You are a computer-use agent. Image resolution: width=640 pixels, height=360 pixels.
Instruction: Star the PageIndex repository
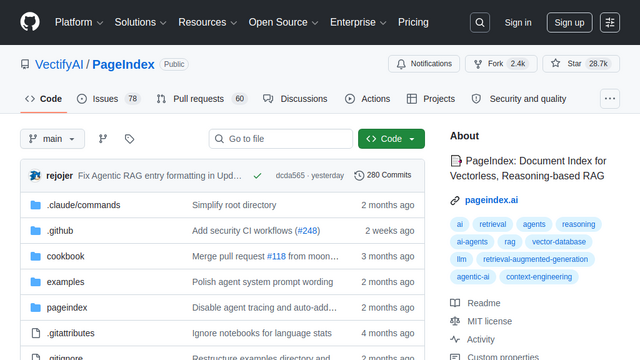581,64
